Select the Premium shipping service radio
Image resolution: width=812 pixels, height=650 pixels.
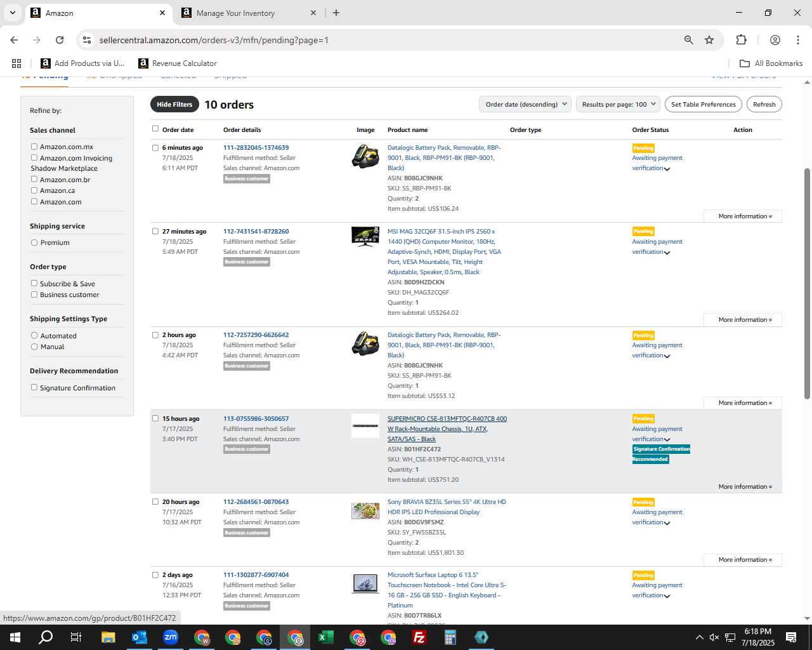pyautogui.click(x=34, y=242)
